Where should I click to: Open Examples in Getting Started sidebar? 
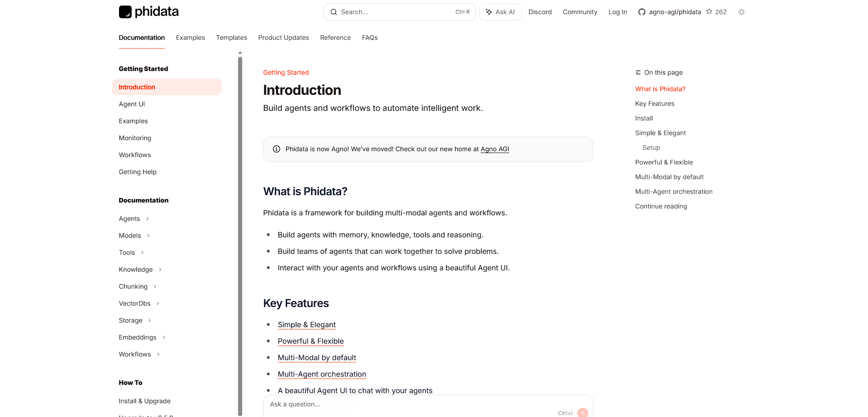point(133,121)
